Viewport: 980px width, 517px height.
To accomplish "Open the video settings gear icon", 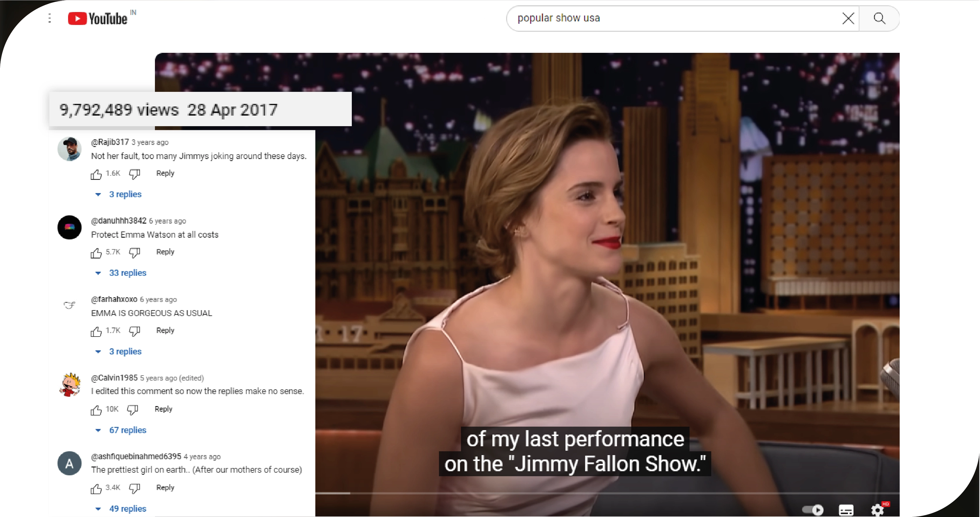I will [877, 509].
